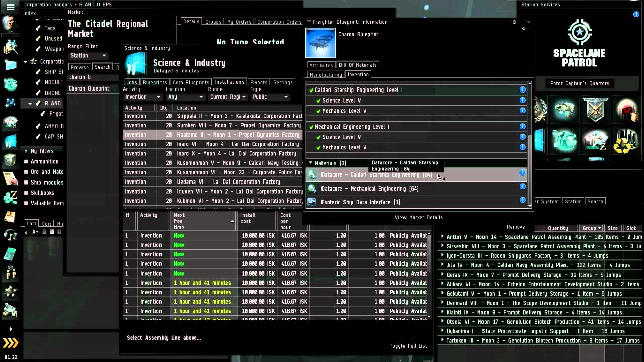The height and width of the screenshot is (362, 644).
Task: Switch to the Corp Blueprints tab
Action: (191, 82)
